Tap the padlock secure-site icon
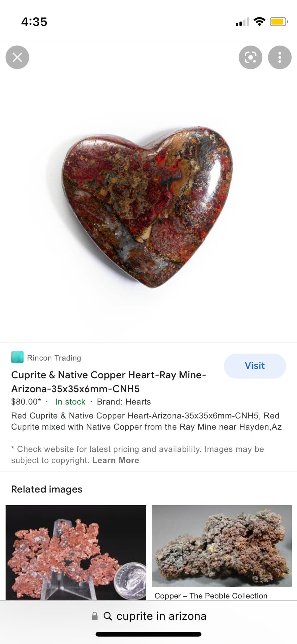The height and width of the screenshot is (644, 297). [x=95, y=616]
